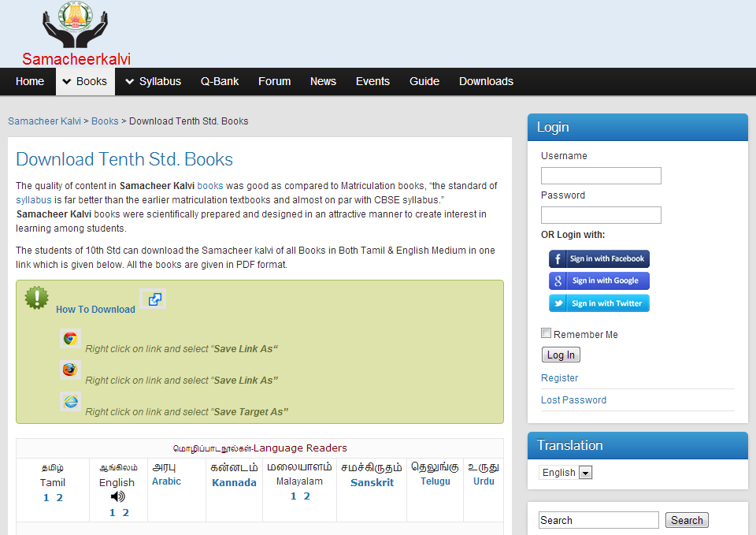Sign in with Twitter
Image resolution: width=756 pixels, height=535 pixels.
click(x=599, y=303)
